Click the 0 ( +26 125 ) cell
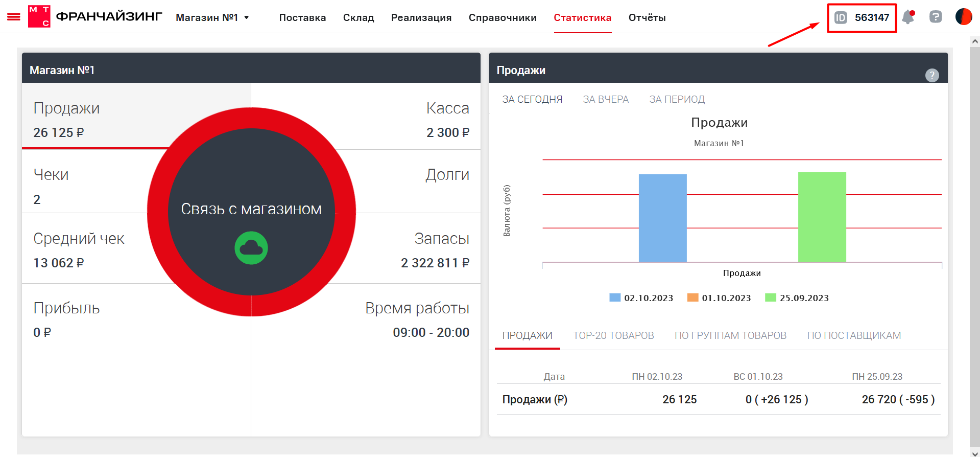This screenshot has height=457, width=980. 777,399
